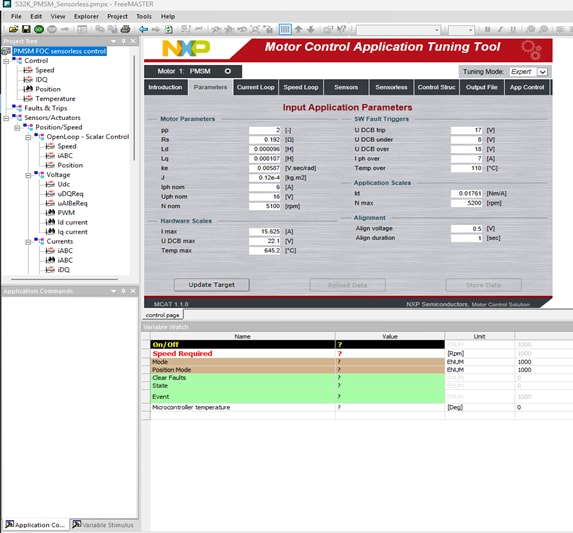Go back with the blue left arrow
Image resolution: width=573 pixels, height=533 pixels.
point(143,29)
